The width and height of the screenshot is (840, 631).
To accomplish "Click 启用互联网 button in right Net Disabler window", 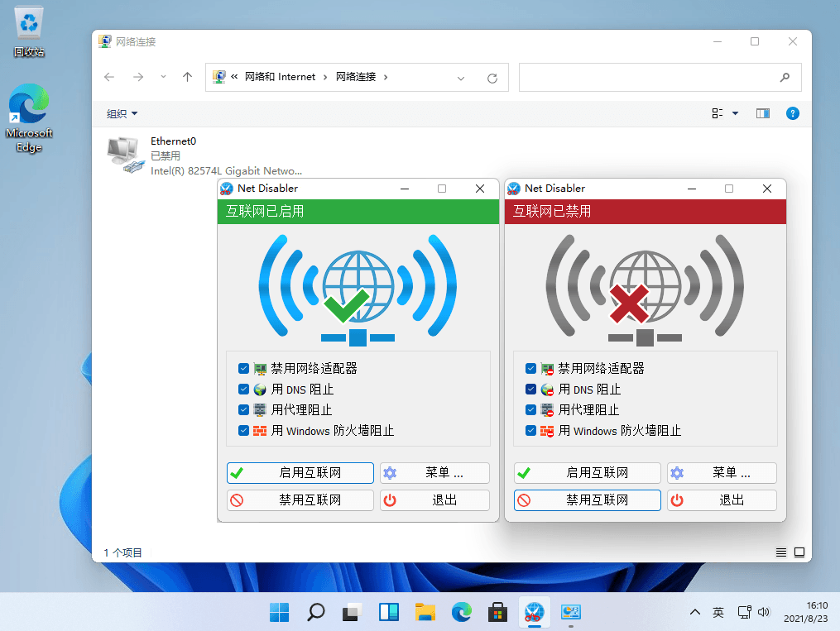I will pyautogui.click(x=587, y=472).
